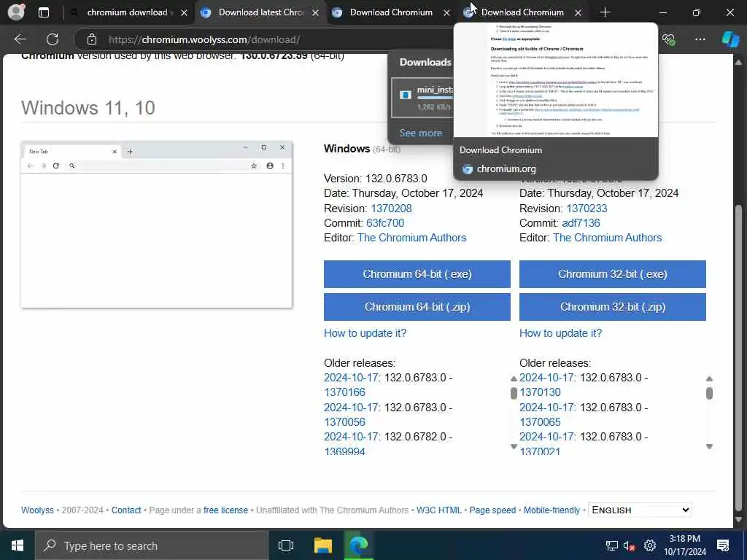
Task: Select the fourth tab 'Download Chromium'
Action: coord(522,12)
